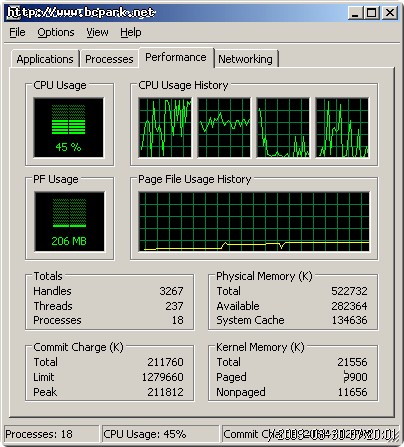Switch to the Networking tab
The width and height of the screenshot is (404, 447).
tap(245, 59)
